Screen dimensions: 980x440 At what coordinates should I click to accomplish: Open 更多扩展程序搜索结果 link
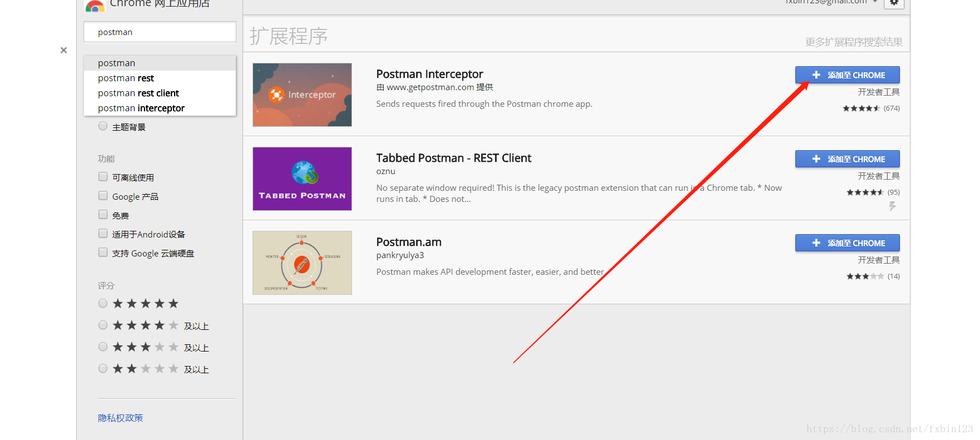pos(854,42)
